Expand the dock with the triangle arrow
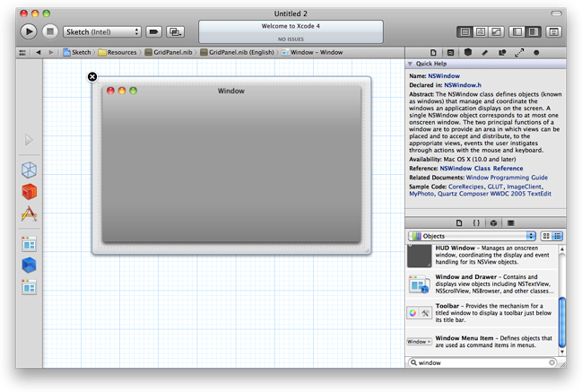Image resolution: width=582 pixels, height=392 pixels. pos(29,140)
